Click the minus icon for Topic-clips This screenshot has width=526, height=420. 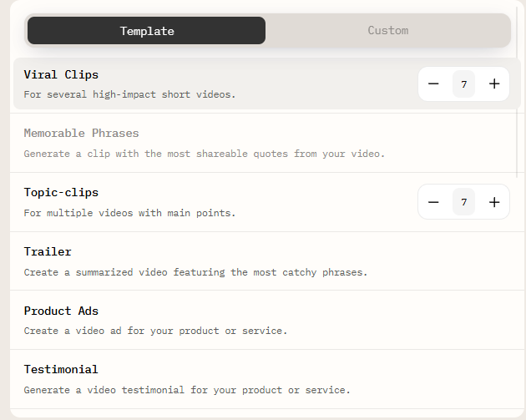click(433, 202)
